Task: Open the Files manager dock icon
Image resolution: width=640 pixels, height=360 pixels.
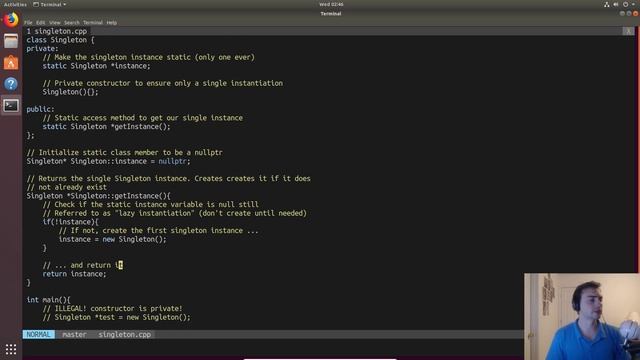Action: point(11,41)
